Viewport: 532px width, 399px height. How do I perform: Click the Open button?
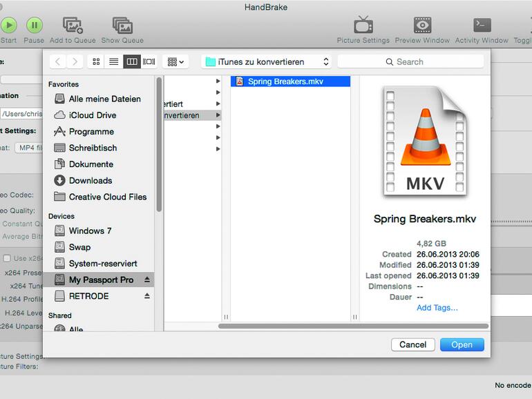(x=462, y=344)
